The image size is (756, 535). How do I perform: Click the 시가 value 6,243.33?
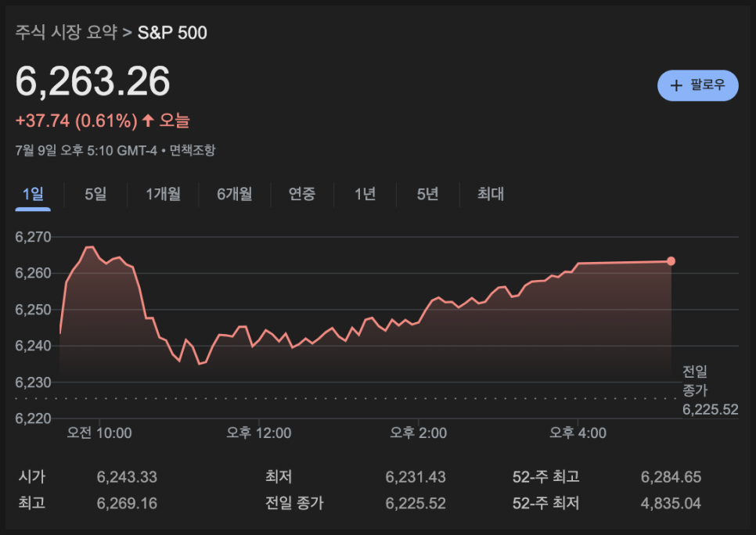pyautogui.click(x=127, y=477)
